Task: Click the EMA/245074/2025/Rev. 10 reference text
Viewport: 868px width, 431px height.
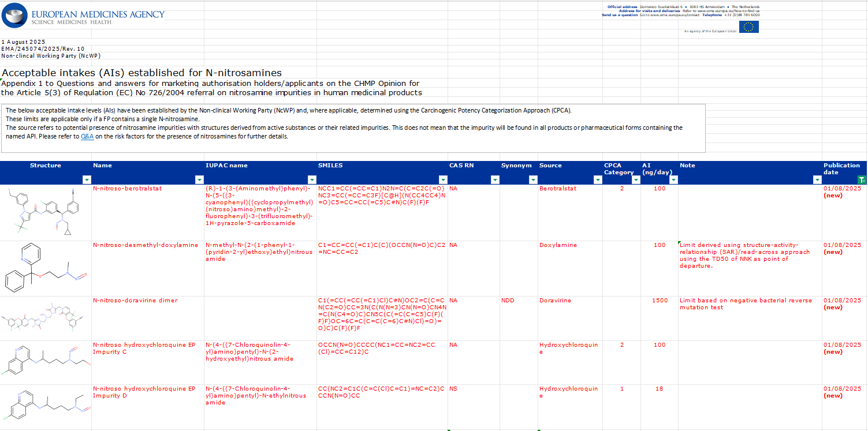Action: tap(43, 49)
